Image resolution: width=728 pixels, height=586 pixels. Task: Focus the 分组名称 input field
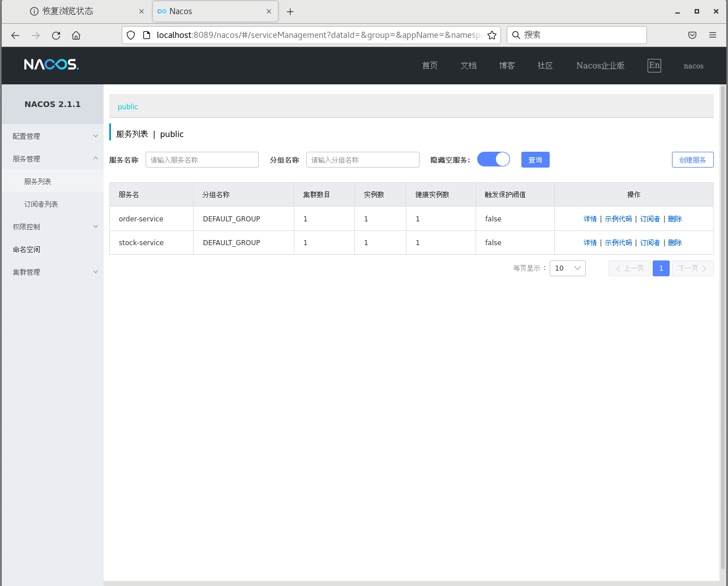click(x=363, y=160)
